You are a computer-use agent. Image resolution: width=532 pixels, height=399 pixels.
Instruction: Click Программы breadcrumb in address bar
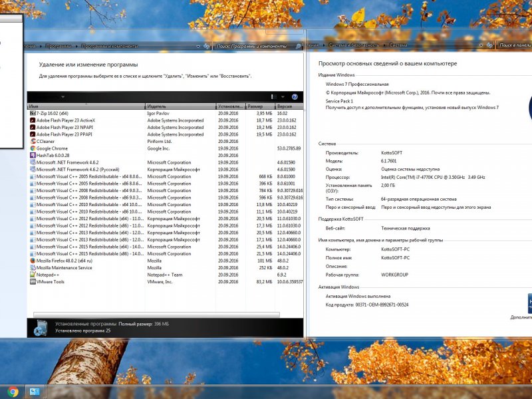(59, 46)
